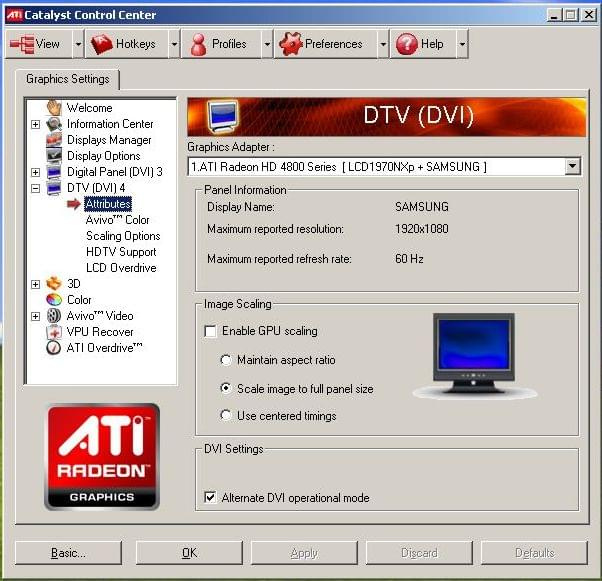Screen dimensions: 602x581
Task: Switch to Graphics Settings tab
Action: 68,79
